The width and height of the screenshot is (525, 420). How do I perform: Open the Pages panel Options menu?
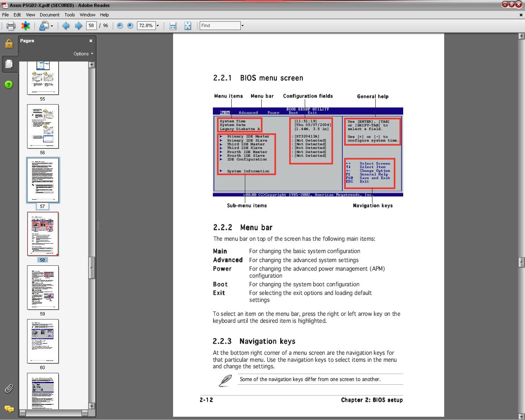83,54
